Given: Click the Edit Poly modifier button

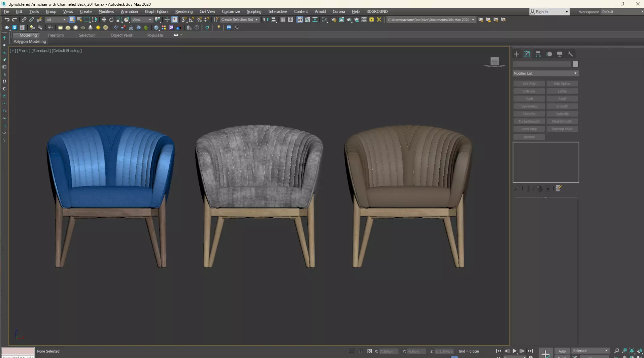Looking at the screenshot, I should (x=529, y=84).
